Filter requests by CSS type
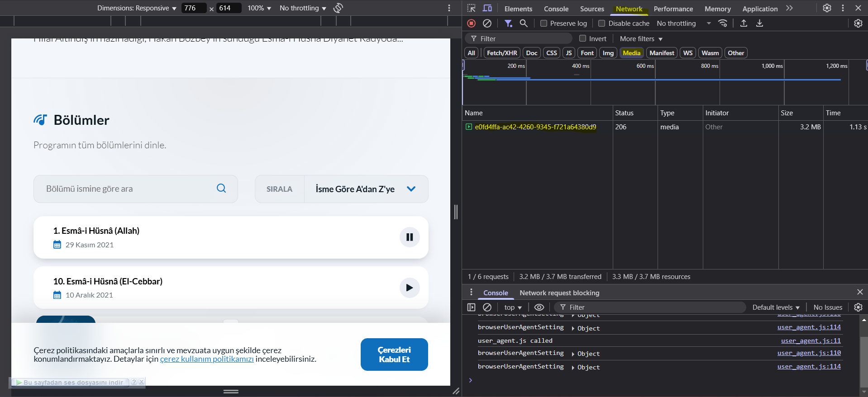Image resolution: width=868 pixels, height=397 pixels. click(x=552, y=53)
